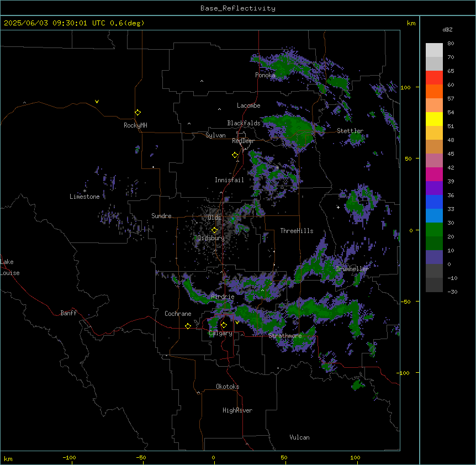Click the yellow v marker east of Calgary
The width and height of the screenshot is (476, 465).
(x=237, y=323)
